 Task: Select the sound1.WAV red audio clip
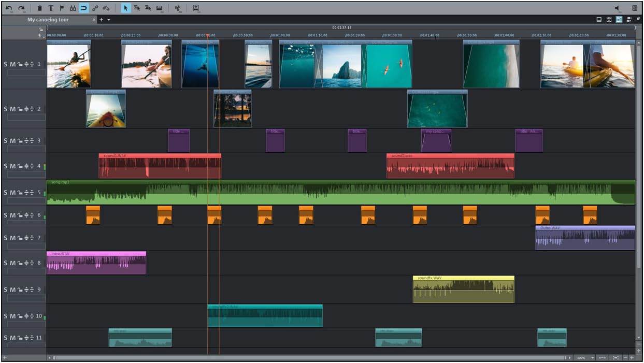pyautogui.click(x=160, y=167)
